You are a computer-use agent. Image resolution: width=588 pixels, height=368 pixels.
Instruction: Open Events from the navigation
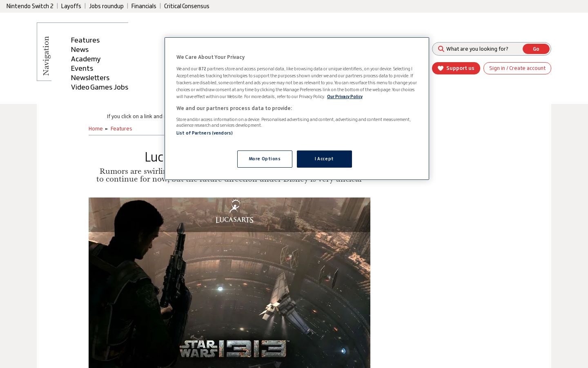[x=82, y=68]
